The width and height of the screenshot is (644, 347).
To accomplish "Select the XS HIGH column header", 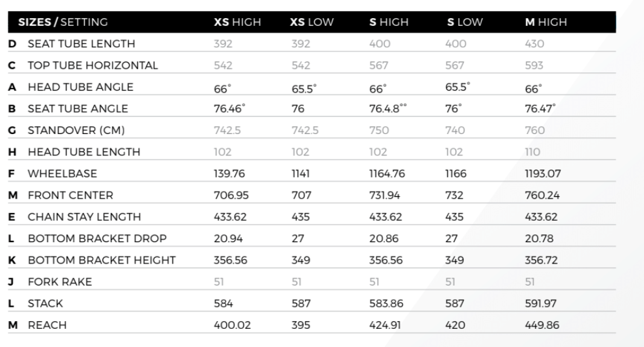I will pyautogui.click(x=237, y=22).
